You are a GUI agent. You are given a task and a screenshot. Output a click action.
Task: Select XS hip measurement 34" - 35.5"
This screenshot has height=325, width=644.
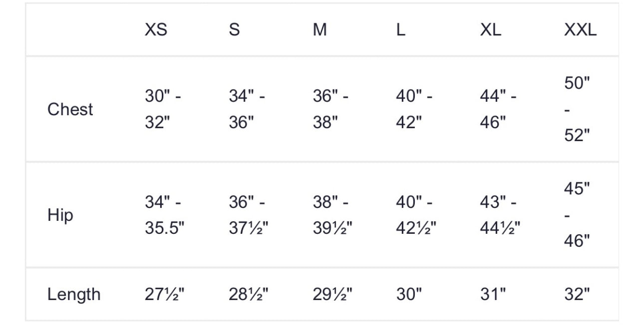[x=165, y=215]
